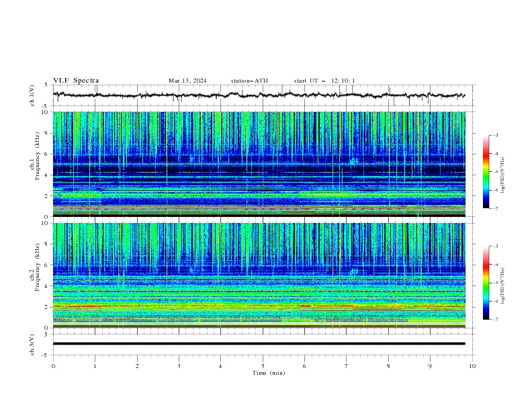Click the ch.2 frequency tick label "6"
Screen dimensions: 532x411
click(48, 265)
